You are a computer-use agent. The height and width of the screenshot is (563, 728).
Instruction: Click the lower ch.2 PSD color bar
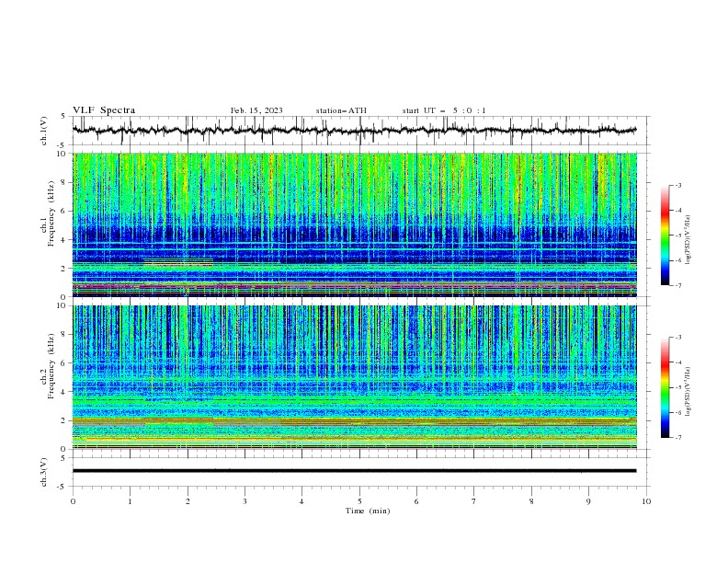[x=665, y=387]
